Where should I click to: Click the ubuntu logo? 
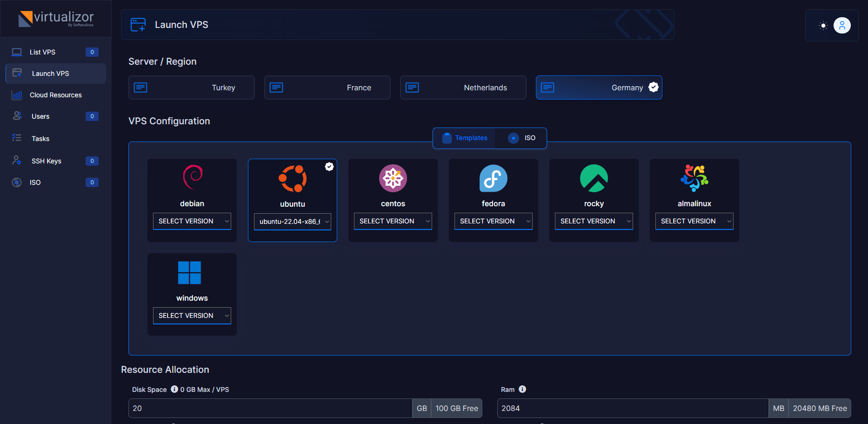[293, 178]
